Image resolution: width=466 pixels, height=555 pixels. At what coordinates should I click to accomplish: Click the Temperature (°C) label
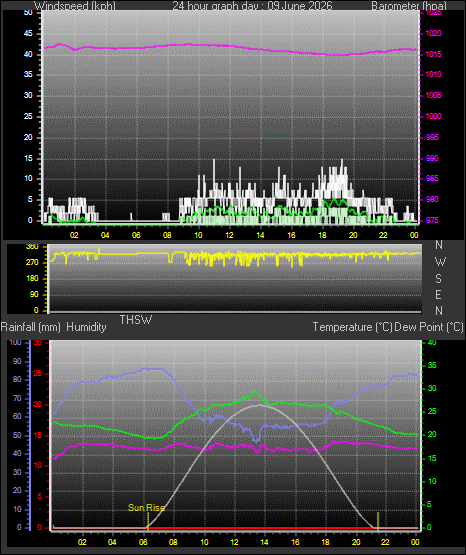(352, 327)
